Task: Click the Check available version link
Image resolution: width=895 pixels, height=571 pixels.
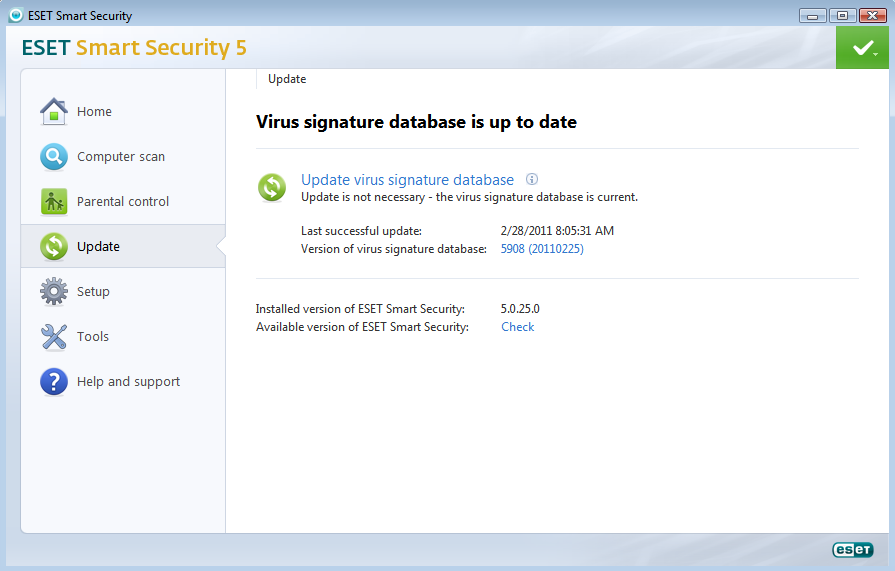Action: click(517, 327)
